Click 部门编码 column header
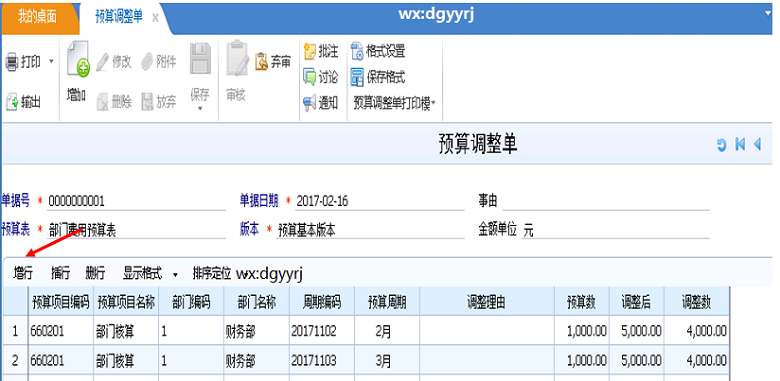This screenshot has height=381, width=780. (x=191, y=302)
